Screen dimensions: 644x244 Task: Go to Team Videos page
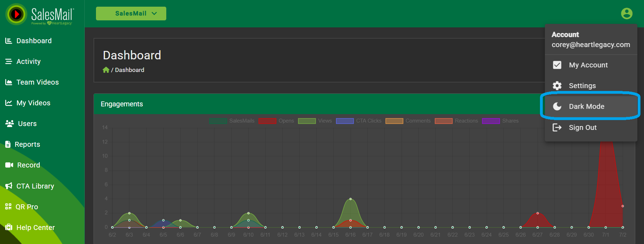pyautogui.click(x=37, y=82)
